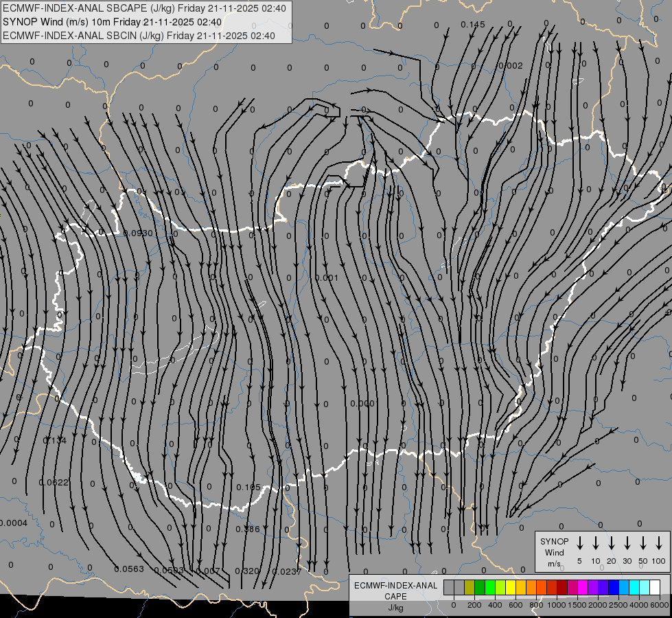Click the 20 m/s wind arrow in legend
The image size is (672, 618).
(611, 542)
